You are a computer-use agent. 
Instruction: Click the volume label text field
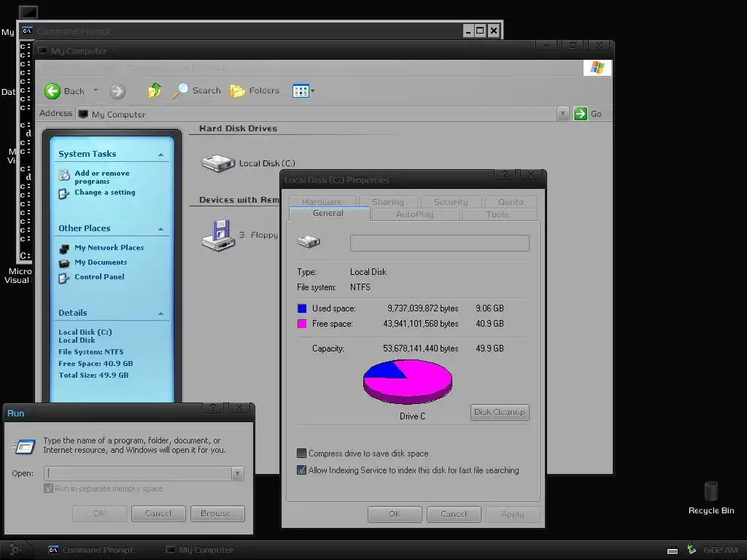point(439,243)
